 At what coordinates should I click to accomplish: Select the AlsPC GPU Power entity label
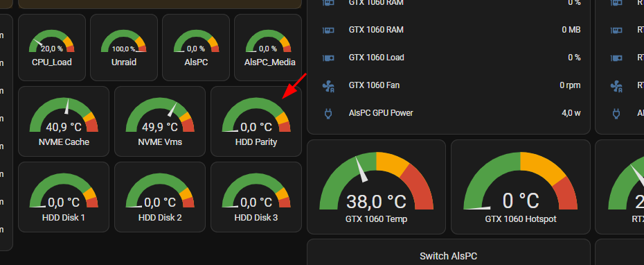pyautogui.click(x=381, y=113)
